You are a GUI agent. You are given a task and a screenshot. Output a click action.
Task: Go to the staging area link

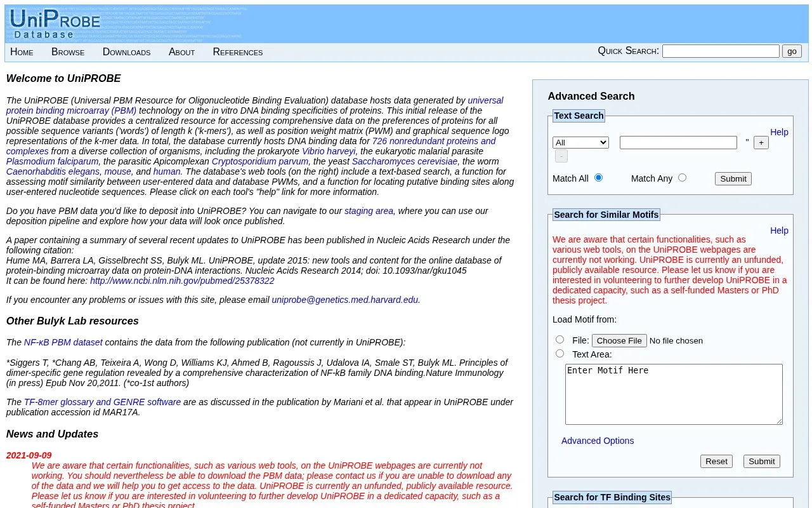click(369, 211)
